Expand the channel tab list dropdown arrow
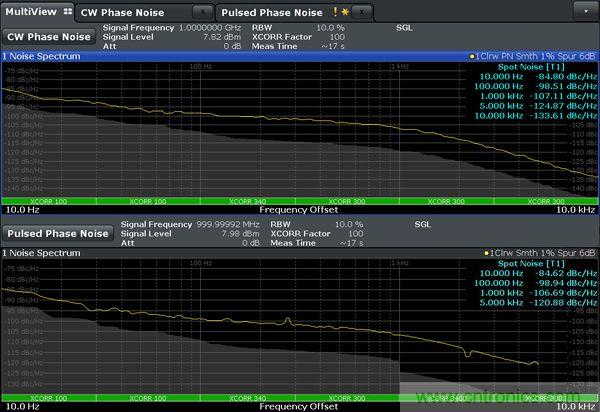Image resolution: width=600 pixels, height=412 pixels. click(584, 12)
